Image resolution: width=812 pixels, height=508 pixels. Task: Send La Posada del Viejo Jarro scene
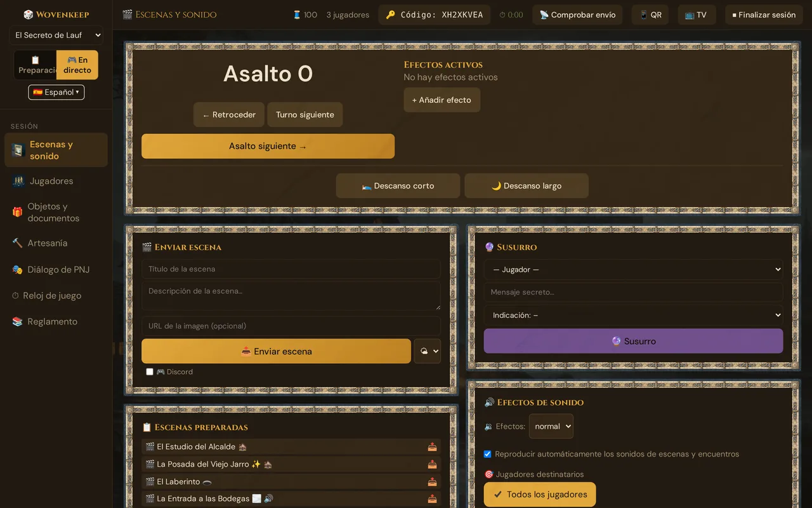[432, 464]
